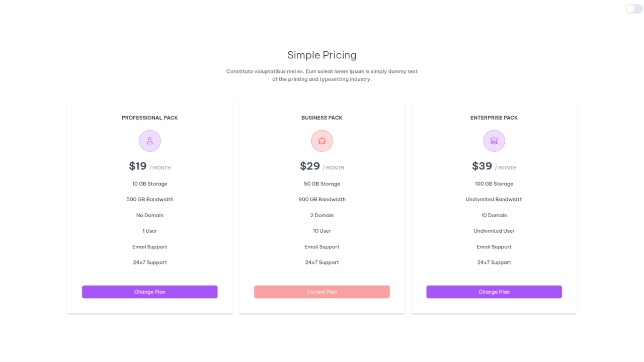Screen dimensions: 644x362
Task: Select the ENTERPRISE PACK title
Action: (x=494, y=117)
